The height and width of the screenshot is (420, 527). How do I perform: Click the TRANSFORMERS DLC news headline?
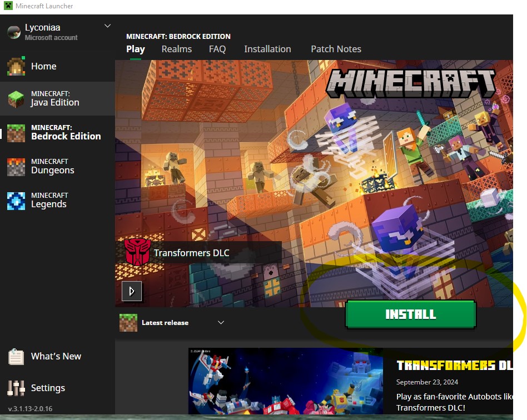tap(454, 365)
